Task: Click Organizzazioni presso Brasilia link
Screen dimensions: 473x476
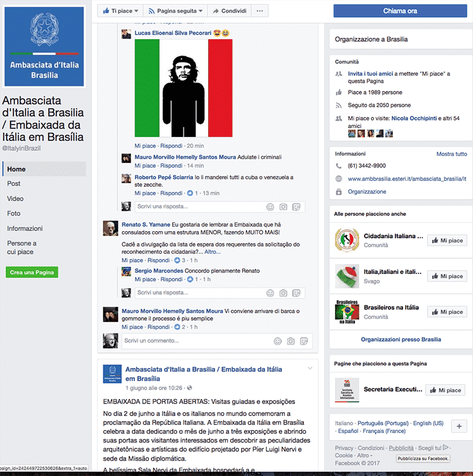Action: tap(401, 340)
